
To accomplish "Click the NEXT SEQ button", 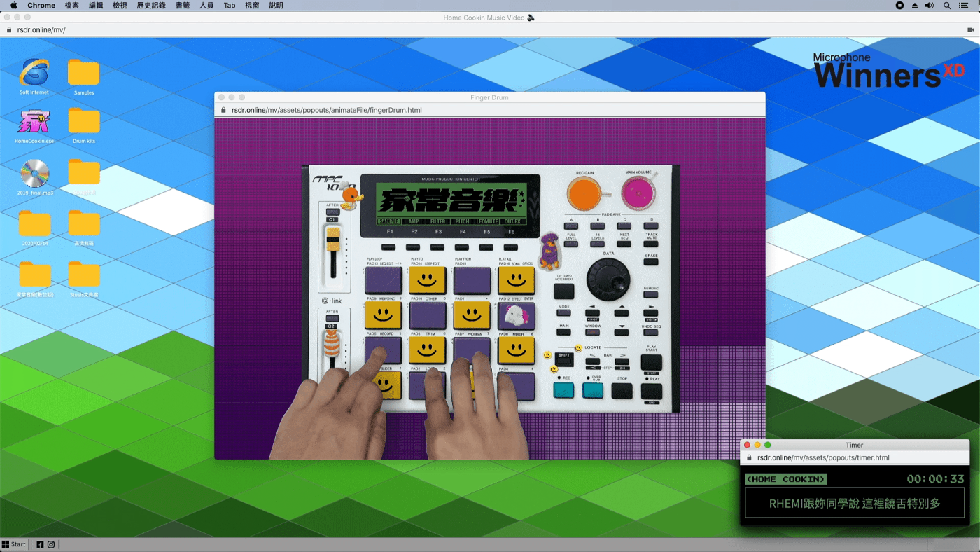I will coord(624,244).
